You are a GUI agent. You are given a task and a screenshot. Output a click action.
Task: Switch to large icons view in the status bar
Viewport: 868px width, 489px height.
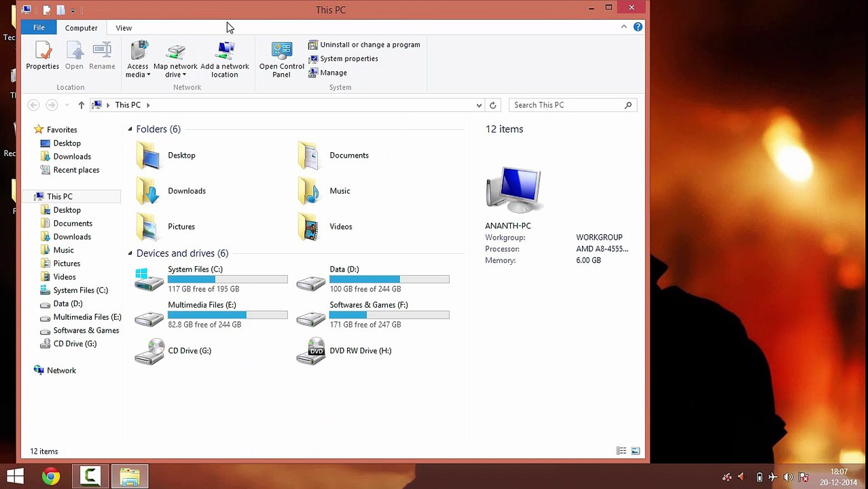click(x=636, y=451)
